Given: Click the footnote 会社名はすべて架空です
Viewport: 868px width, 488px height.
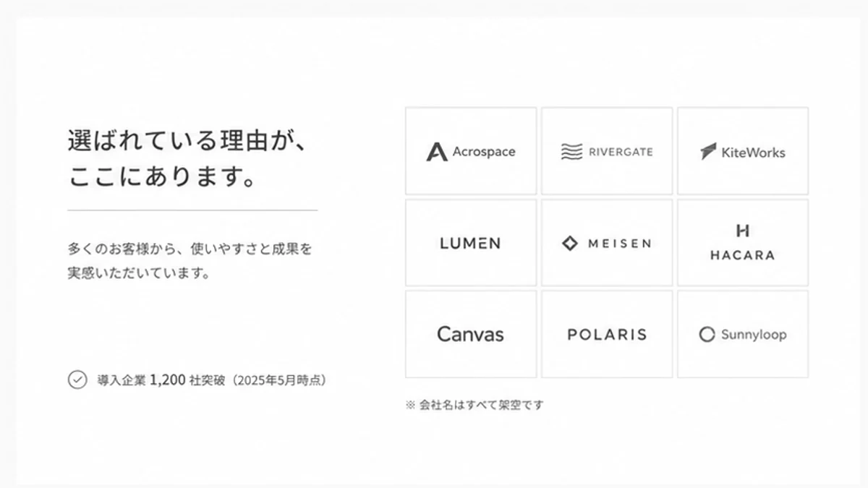Looking at the screenshot, I should (x=475, y=405).
